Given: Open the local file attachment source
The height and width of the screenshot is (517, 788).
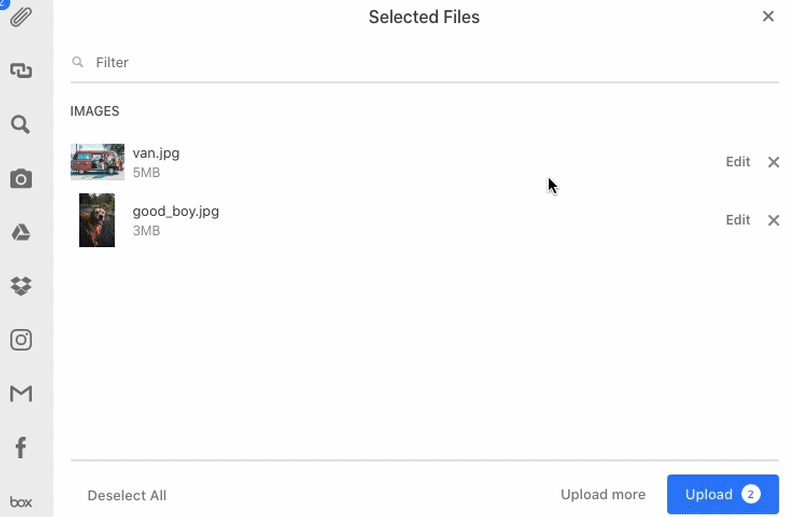Looking at the screenshot, I should 21,17.
